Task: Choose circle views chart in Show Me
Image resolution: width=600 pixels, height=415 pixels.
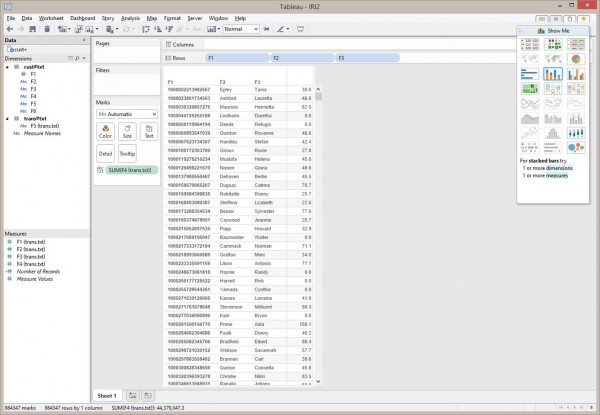Action: [553, 89]
